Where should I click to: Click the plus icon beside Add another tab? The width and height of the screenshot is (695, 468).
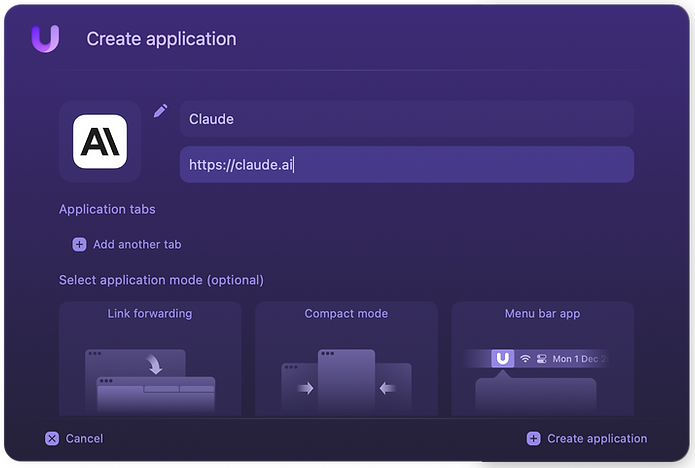pos(79,244)
